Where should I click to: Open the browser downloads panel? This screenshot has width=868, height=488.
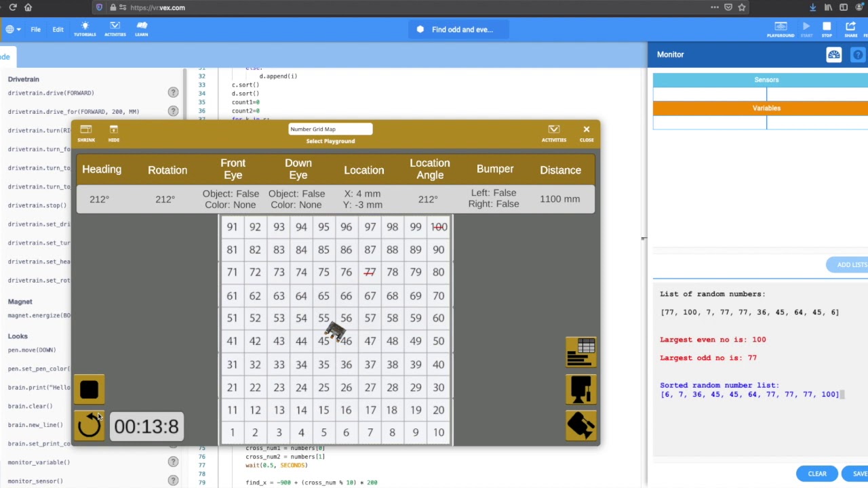[x=812, y=7]
